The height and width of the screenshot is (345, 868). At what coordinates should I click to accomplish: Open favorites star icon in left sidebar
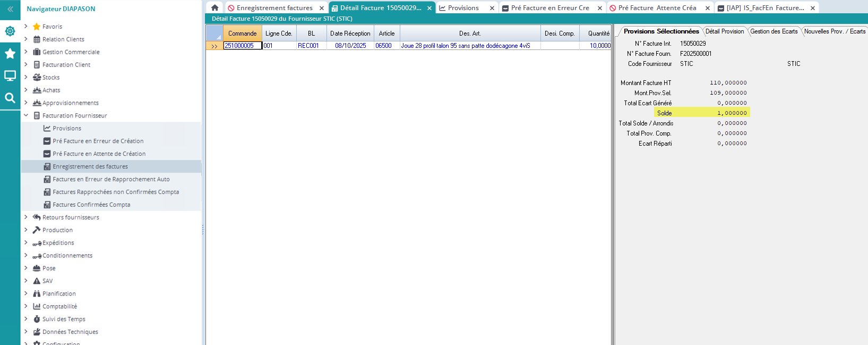pyautogui.click(x=10, y=53)
